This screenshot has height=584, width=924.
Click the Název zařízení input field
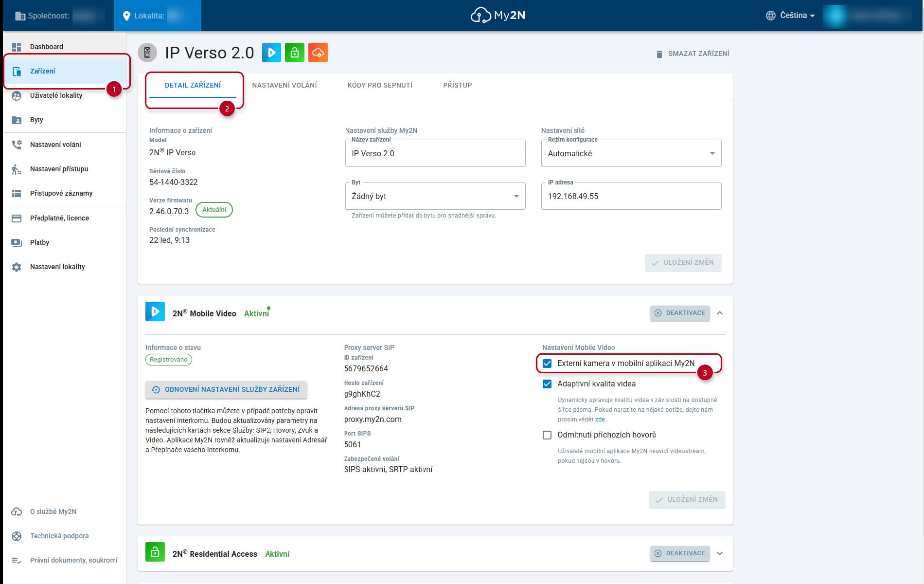[x=435, y=153]
